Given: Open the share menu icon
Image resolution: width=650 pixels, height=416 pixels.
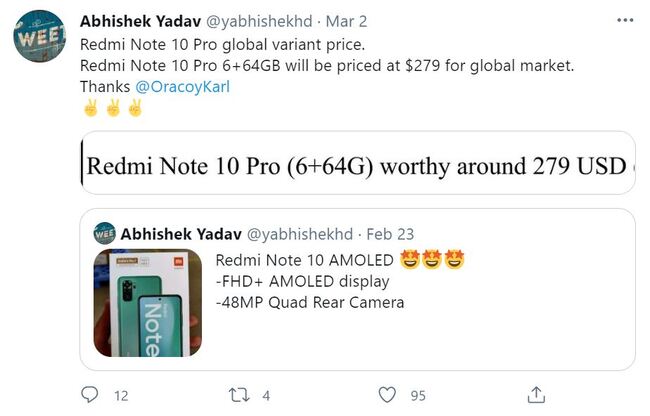Looking at the screenshot, I should click(x=536, y=394).
